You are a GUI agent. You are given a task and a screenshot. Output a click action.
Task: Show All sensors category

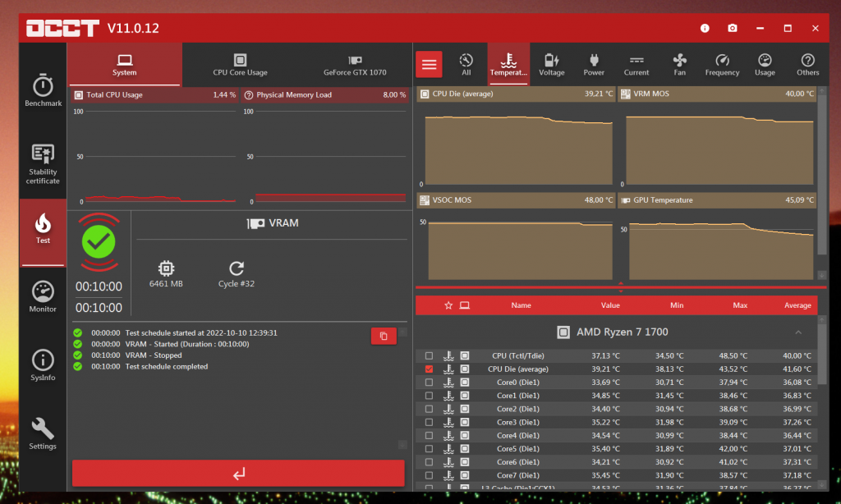point(466,65)
